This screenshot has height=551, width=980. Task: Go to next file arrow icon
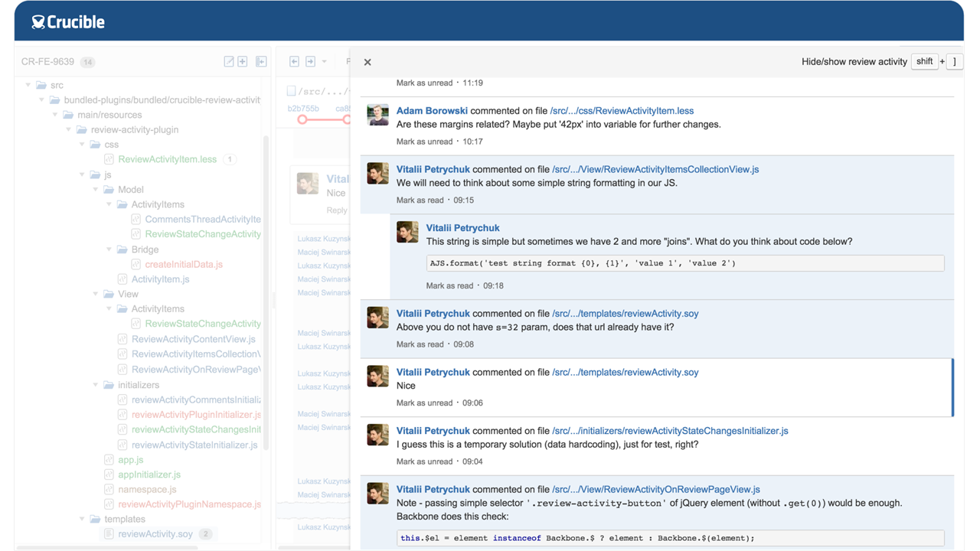[x=310, y=62]
